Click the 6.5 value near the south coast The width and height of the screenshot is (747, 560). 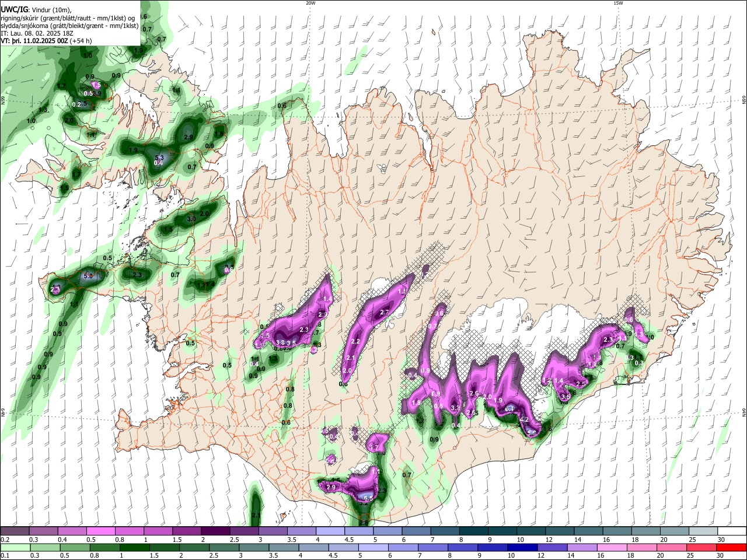(x=368, y=498)
